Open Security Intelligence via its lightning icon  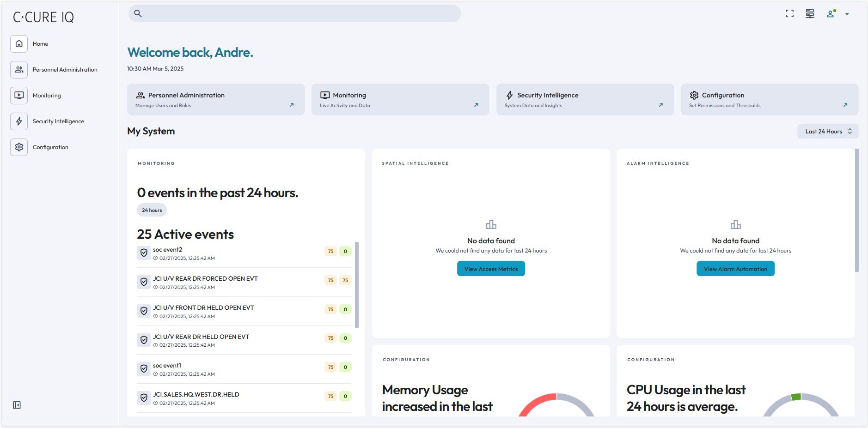pyautogui.click(x=19, y=121)
